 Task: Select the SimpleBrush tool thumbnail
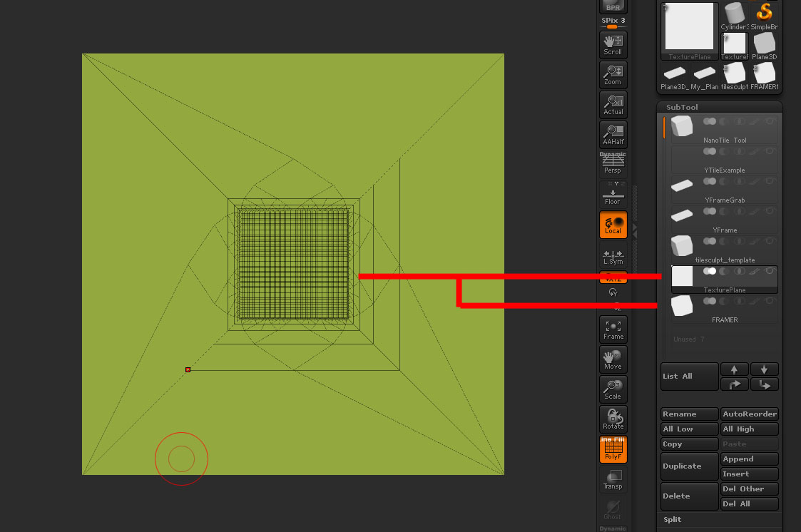[x=764, y=14]
